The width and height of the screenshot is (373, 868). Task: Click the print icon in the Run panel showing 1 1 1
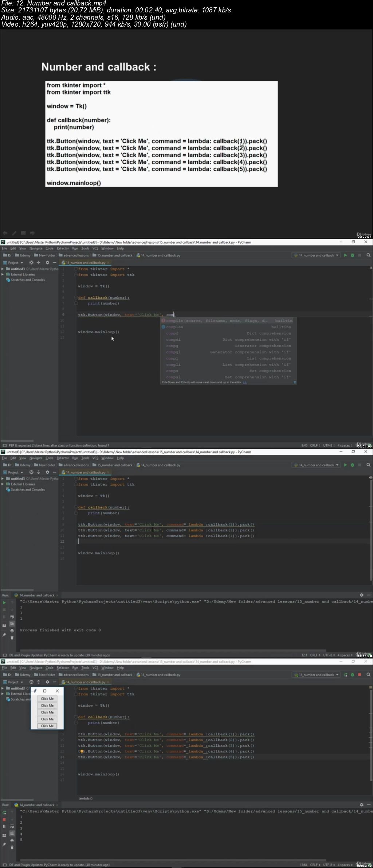12,631
